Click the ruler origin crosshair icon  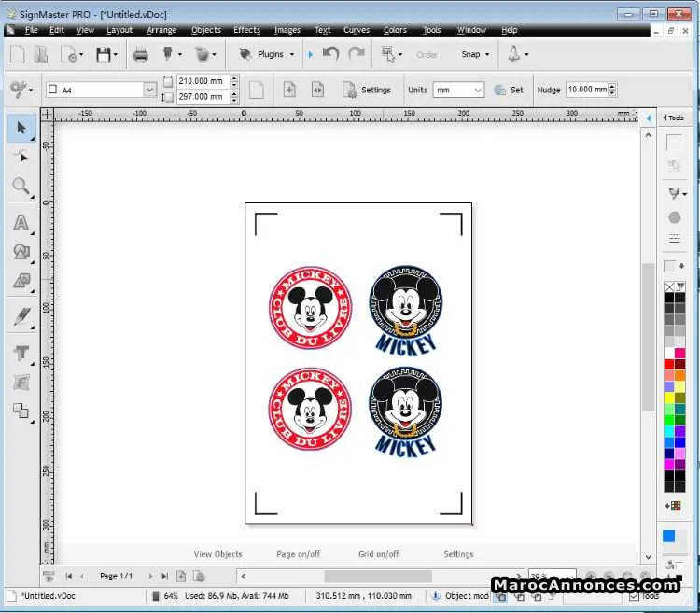(47, 114)
